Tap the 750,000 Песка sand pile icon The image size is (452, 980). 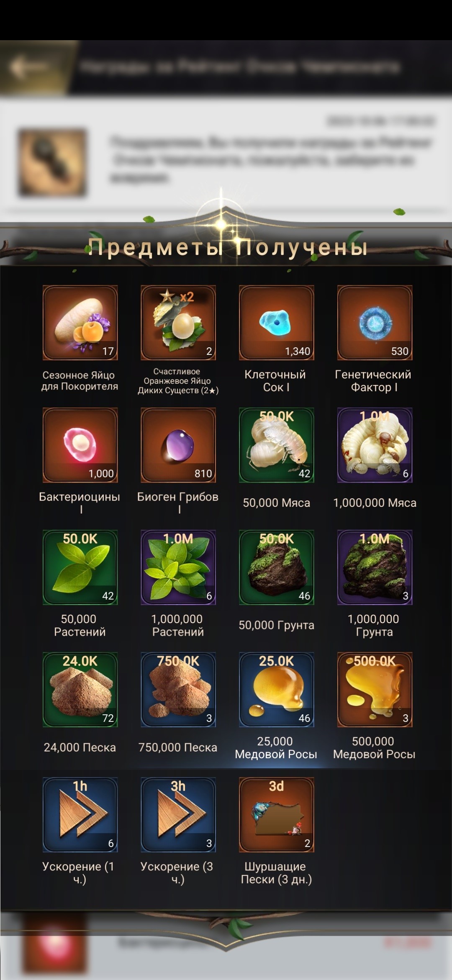coord(178,689)
